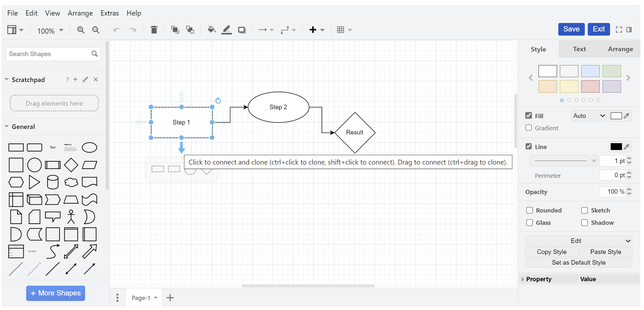Click the Delete trash can icon
The width and height of the screenshot is (644, 310).
pyautogui.click(x=154, y=30)
